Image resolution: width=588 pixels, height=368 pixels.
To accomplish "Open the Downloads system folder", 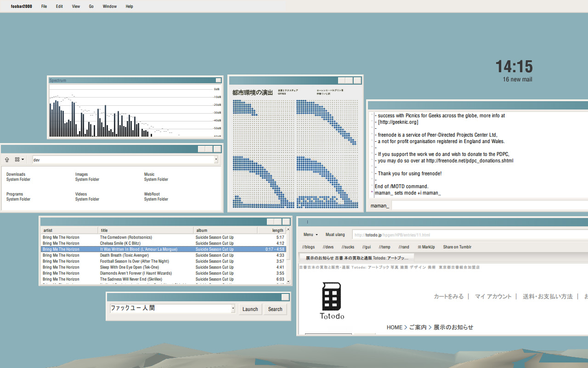I will (18, 177).
